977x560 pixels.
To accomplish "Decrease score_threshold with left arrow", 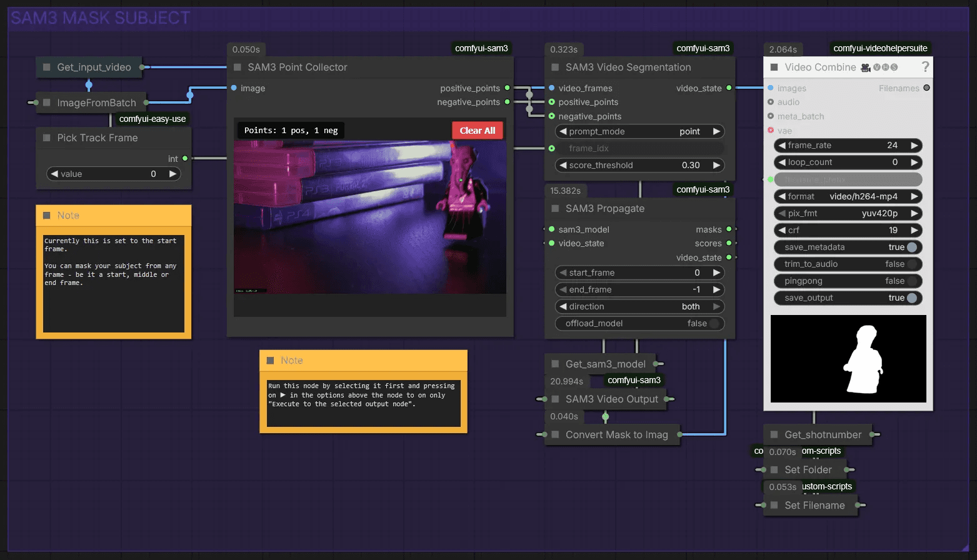I will 563,165.
